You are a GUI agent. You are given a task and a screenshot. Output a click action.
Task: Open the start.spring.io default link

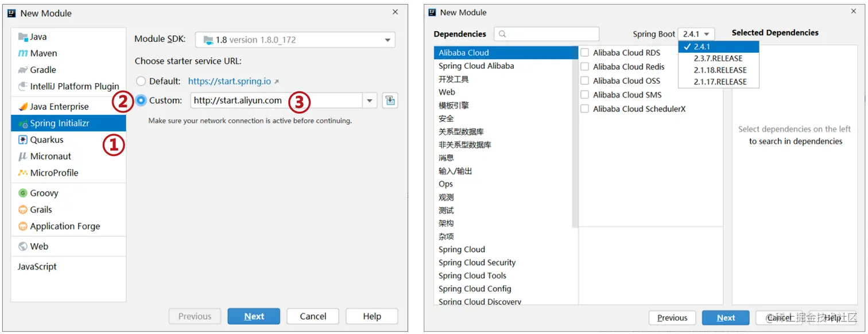(230, 81)
